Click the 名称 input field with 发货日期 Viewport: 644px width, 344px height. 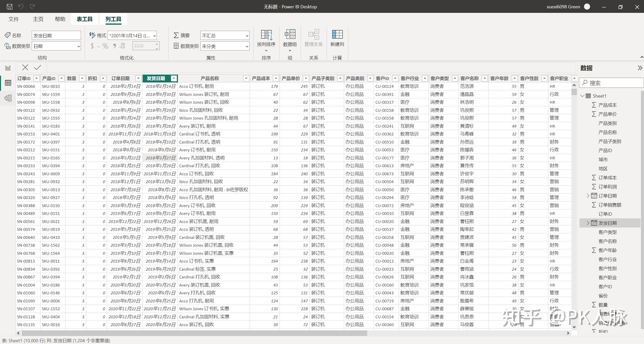point(56,36)
